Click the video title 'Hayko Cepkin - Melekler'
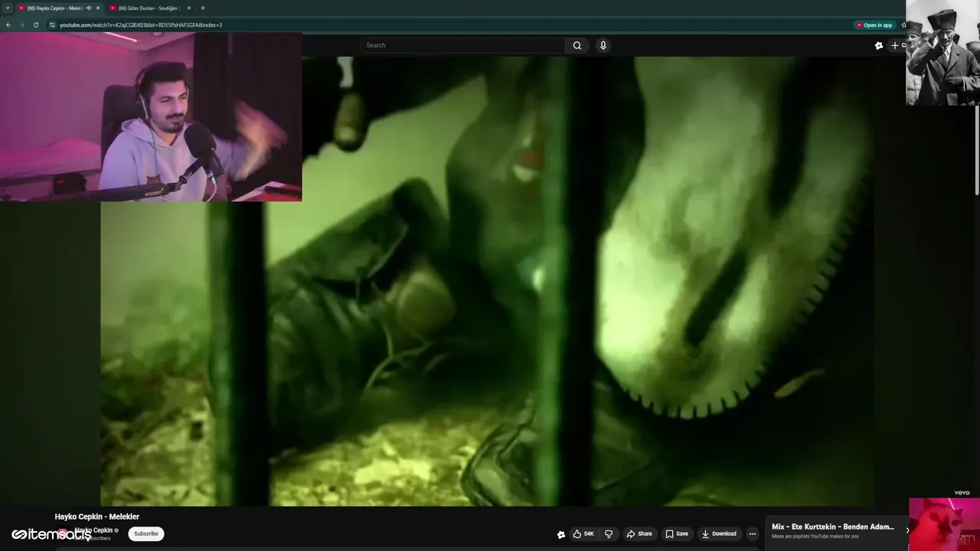Image resolution: width=980 pixels, height=551 pixels. (97, 517)
